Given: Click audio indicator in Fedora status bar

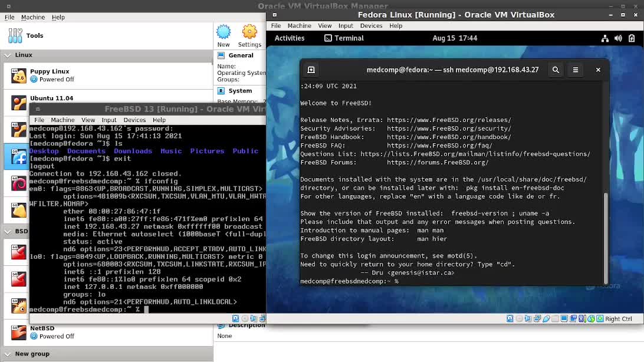Looking at the screenshot, I should click(528, 318).
